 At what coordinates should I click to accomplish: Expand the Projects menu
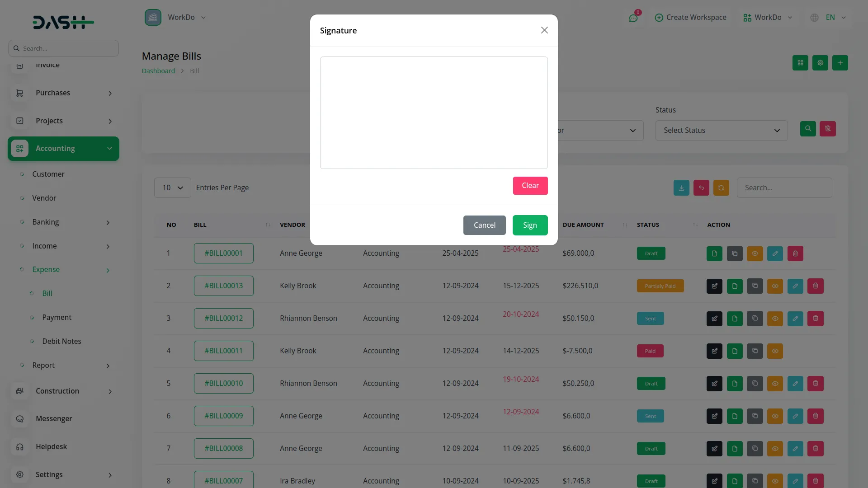click(x=63, y=121)
